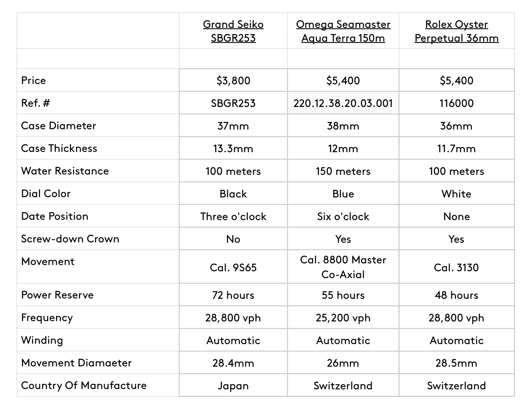The height and width of the screenshot is (408, 532).
Task: Select the 150 meters water resistance cell
Action: tap(343, 171)
